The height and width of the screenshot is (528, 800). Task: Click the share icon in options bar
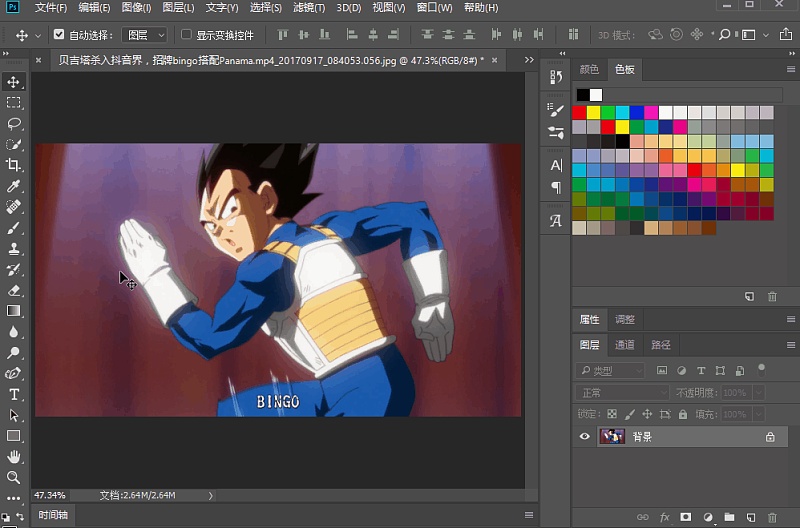click(x=786, y=35)
